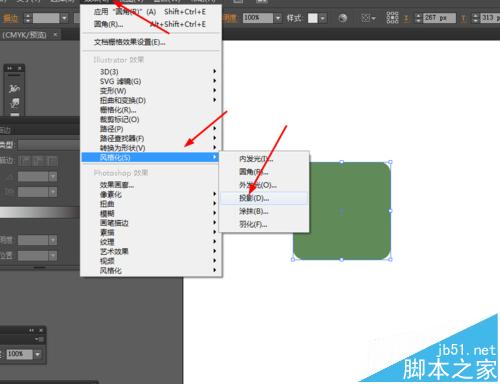This screenshot has width=500, height=384.
Task: Close the small floating tool panel
Action: pyautogui.click(x=20, y=68)
